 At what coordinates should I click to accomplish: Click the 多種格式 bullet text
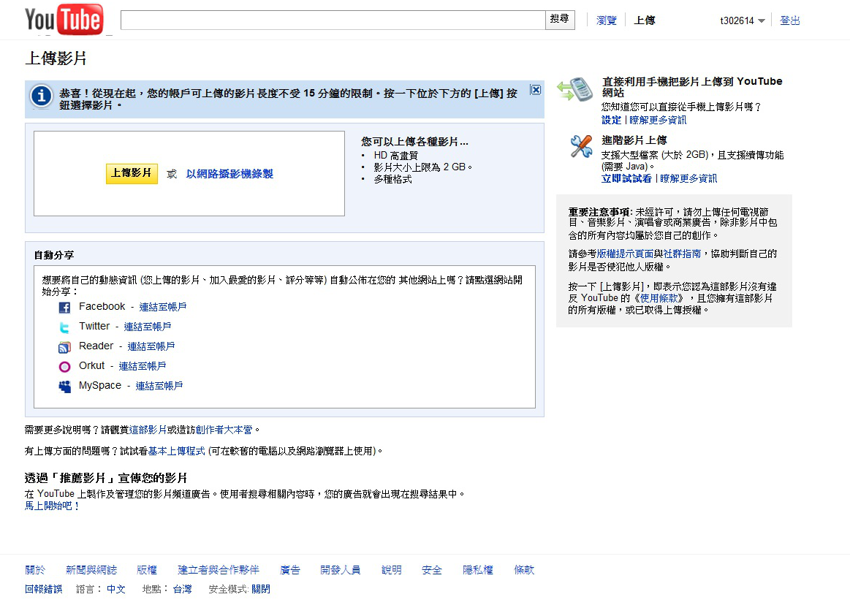(x=392, y=179)
